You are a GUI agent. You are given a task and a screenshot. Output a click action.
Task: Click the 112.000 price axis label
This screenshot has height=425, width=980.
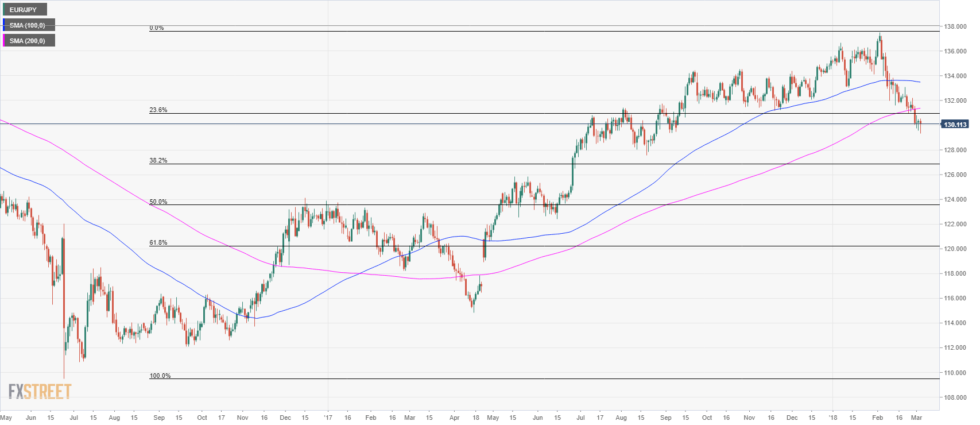pyautogui.click(x=956, y=347)
